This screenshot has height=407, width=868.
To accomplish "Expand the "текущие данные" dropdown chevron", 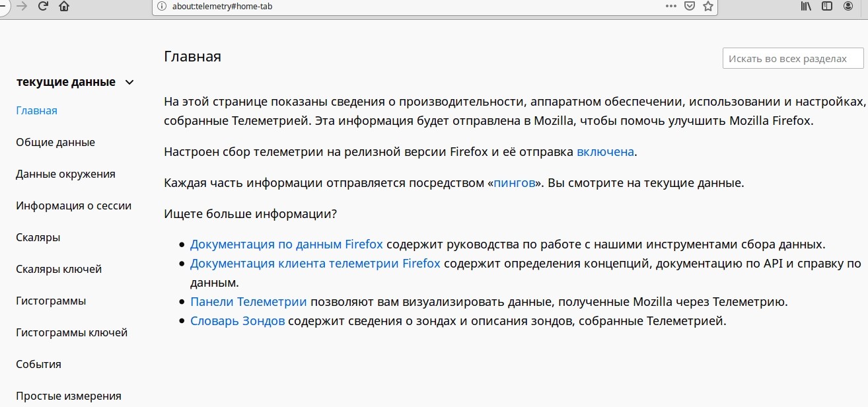I will [x=129, y=83].
